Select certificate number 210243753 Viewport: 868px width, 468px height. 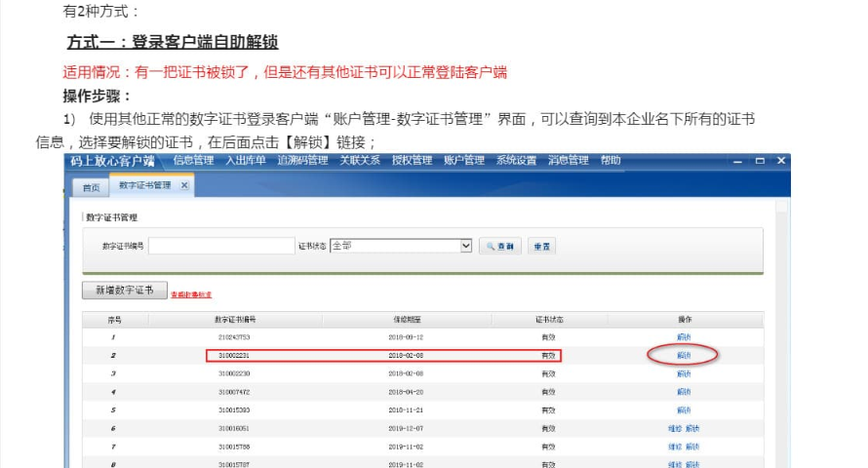[234, 337]
